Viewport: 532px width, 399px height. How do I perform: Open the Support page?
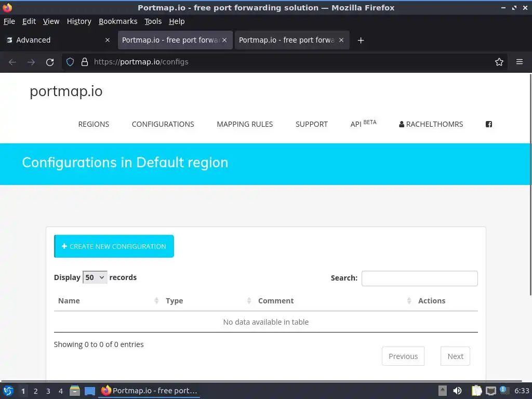coord(312,124)
